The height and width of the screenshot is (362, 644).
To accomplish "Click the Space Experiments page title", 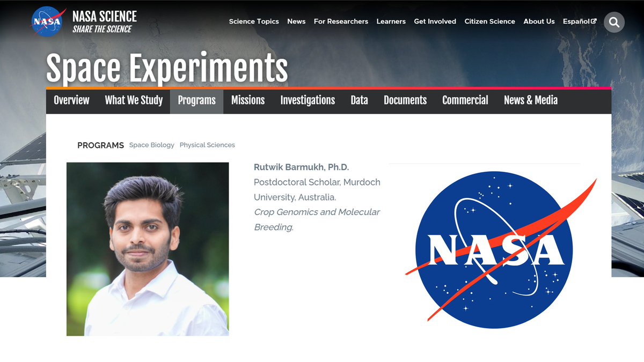I will pos(167,68).
